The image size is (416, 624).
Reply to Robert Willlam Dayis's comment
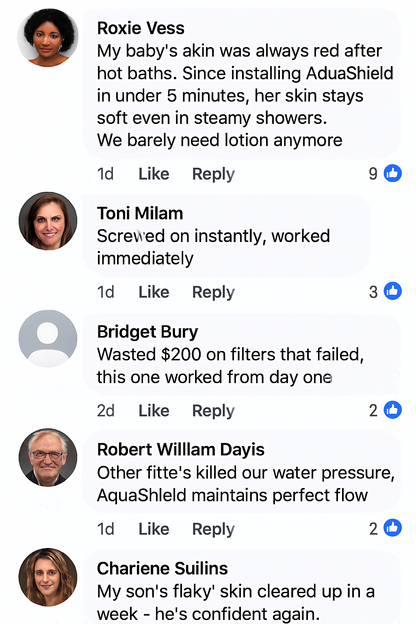pos(213,529)
